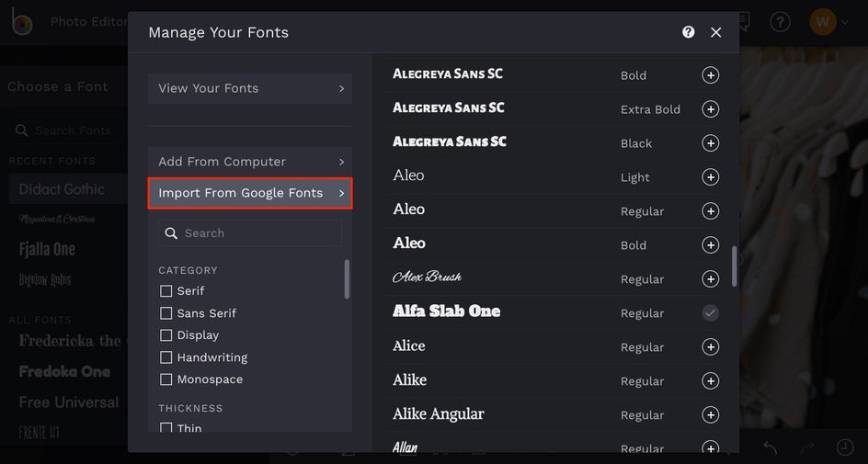Add Aleo Light font
This screenshot has height=464, width=868.
click(x=710, y=177)
